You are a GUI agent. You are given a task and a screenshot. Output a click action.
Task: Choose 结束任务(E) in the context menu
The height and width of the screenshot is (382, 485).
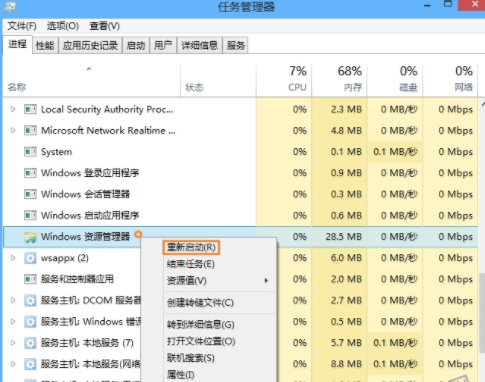point(191,264)
